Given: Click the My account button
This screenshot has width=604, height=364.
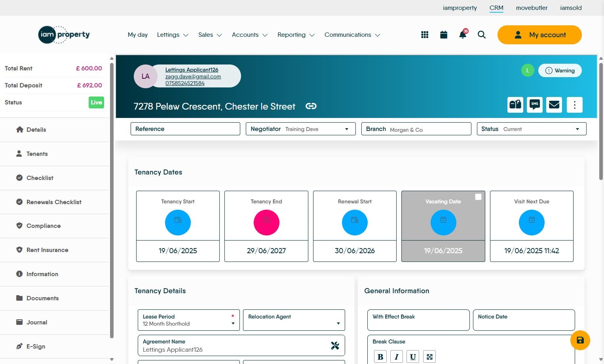Looking at the screenshot, I should [x=539, y=35].
